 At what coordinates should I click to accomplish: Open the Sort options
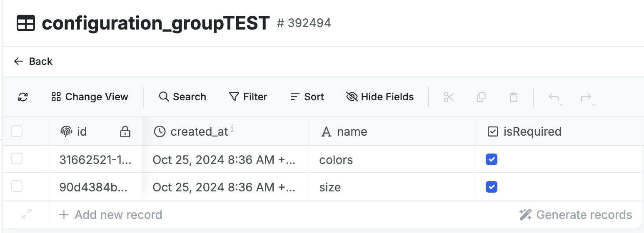pyautogui.click(x=307, y=97)
